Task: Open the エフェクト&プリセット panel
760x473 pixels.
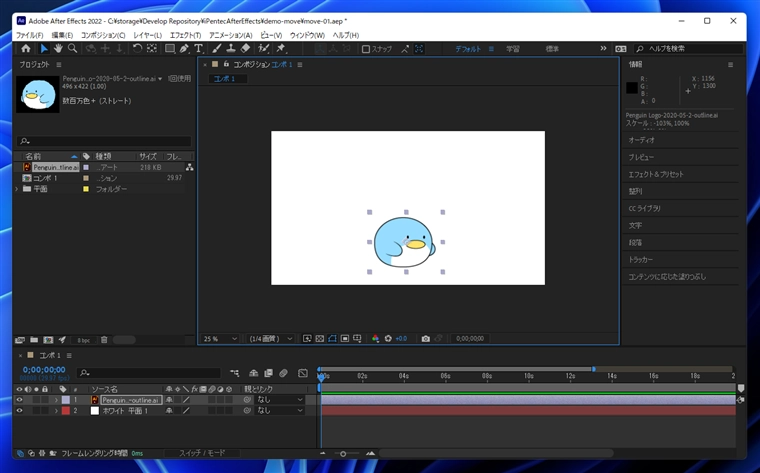Action: point(656,174)
